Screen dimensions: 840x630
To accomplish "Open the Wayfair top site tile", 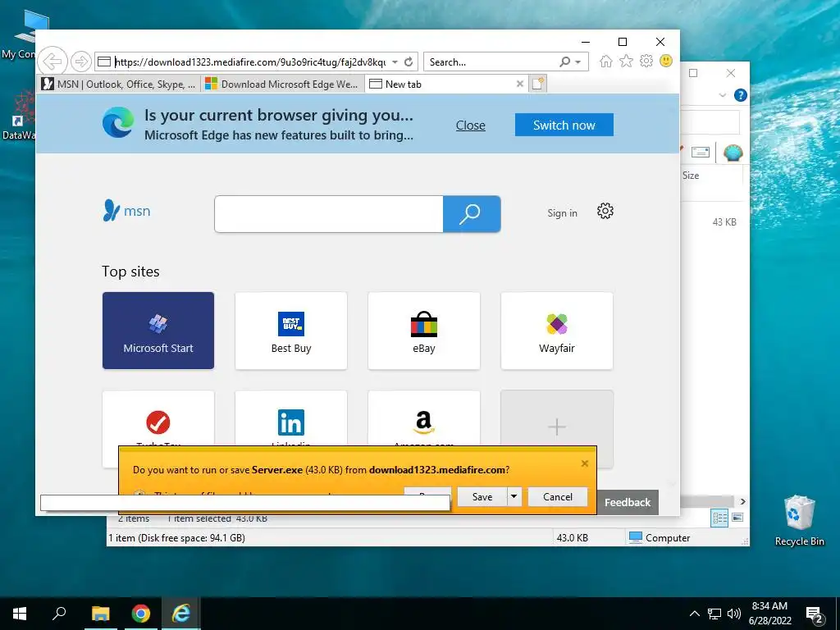I will tap(557, 331).
